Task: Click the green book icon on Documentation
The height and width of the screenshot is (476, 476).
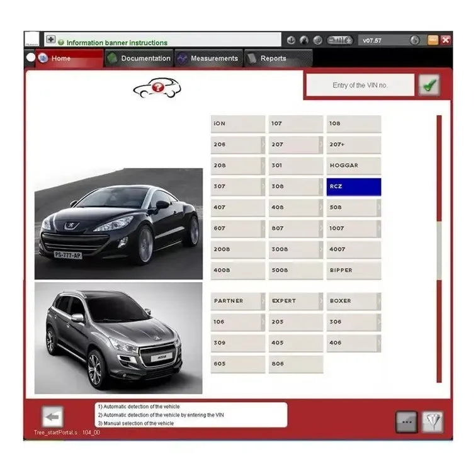Action: (112, 59)
